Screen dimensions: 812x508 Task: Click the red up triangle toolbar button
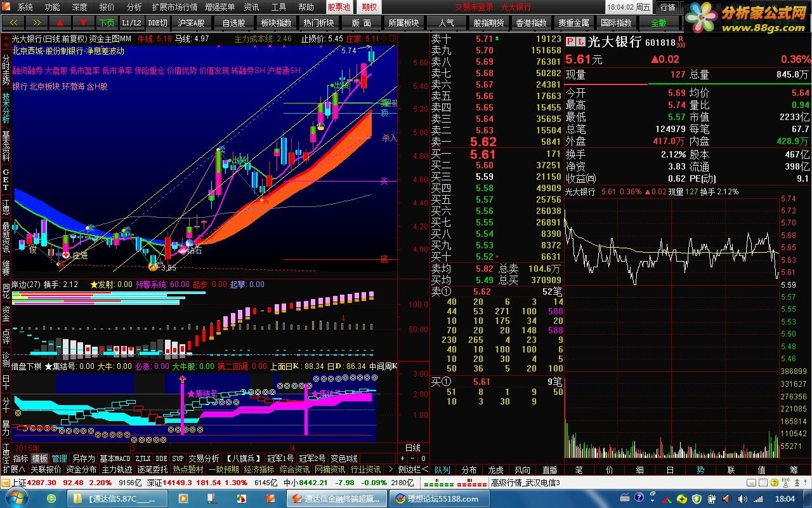pos(61,22)
